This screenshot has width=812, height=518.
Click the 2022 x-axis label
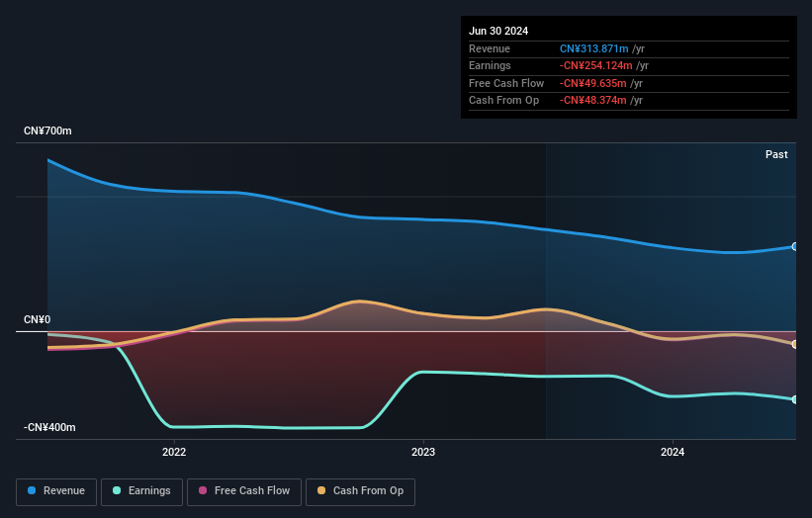point(174,453)
